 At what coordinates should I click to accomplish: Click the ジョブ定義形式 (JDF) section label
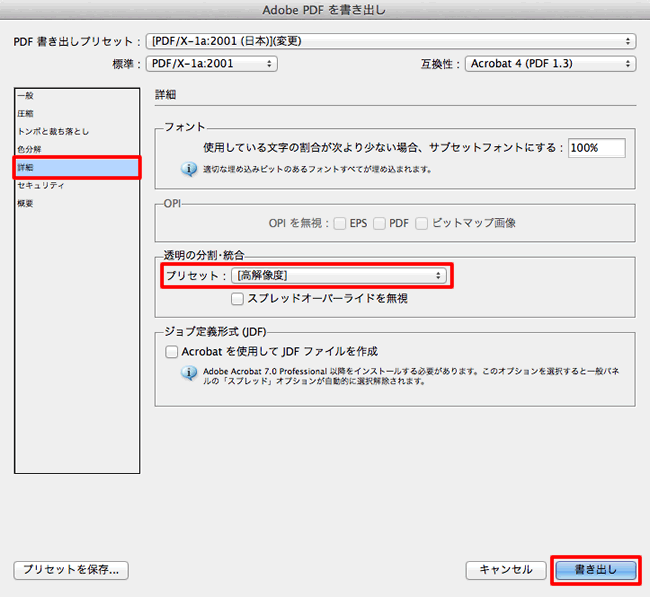(x=215, y=332)
